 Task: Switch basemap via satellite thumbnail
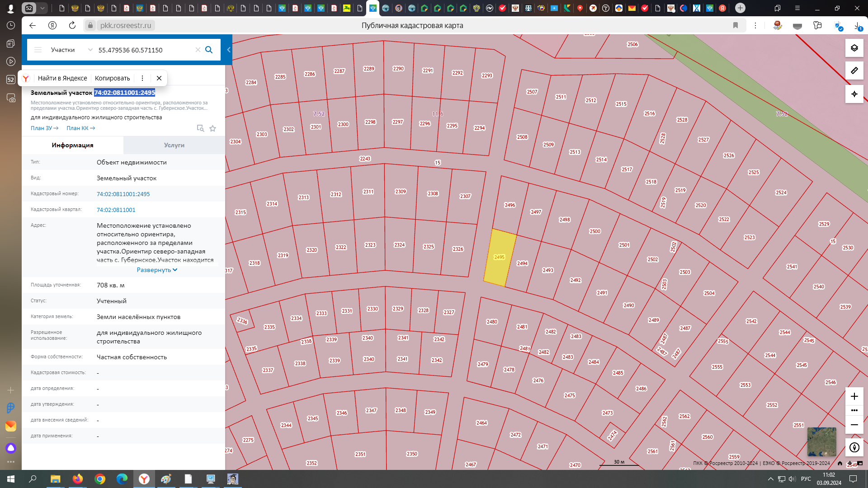point(821,441)
